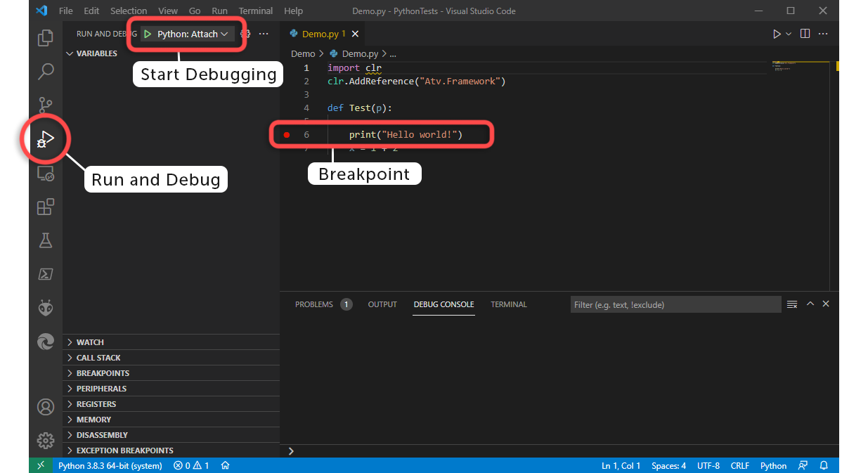The width and height of the screenshot is (868, 473).
Task: Expand the BREAKPOINTS section
Action: point(171,373)
